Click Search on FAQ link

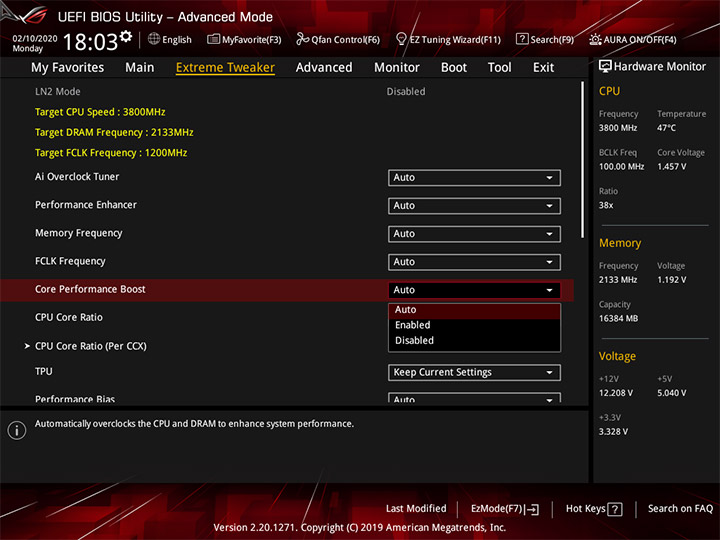coord(681,509)
